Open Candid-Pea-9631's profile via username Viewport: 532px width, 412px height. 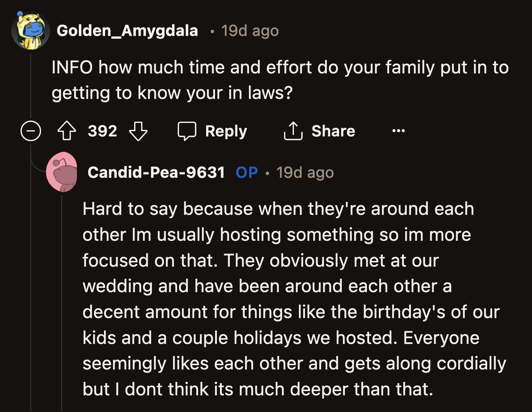pos(156,172)
